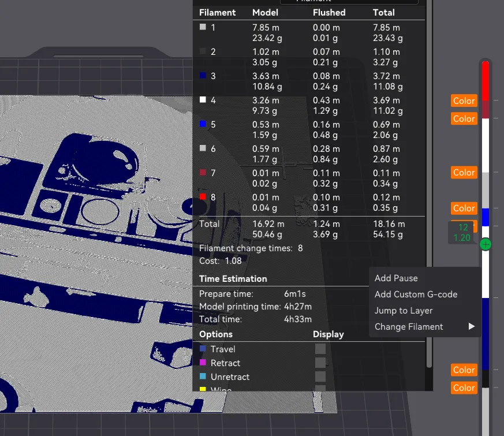
Task: Click the green plus layer slider handle
Action: 486,245
